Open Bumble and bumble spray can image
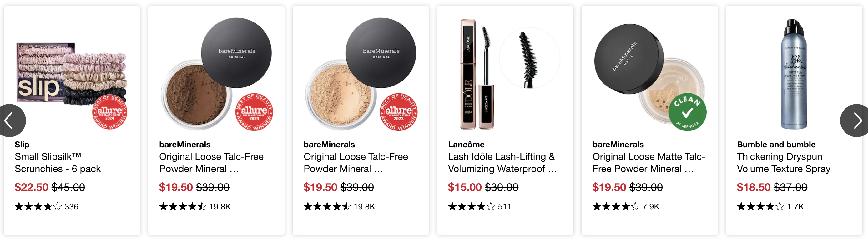Image resolution: width=868 pixels, height=241 pixels. click(x=794, y=74)
